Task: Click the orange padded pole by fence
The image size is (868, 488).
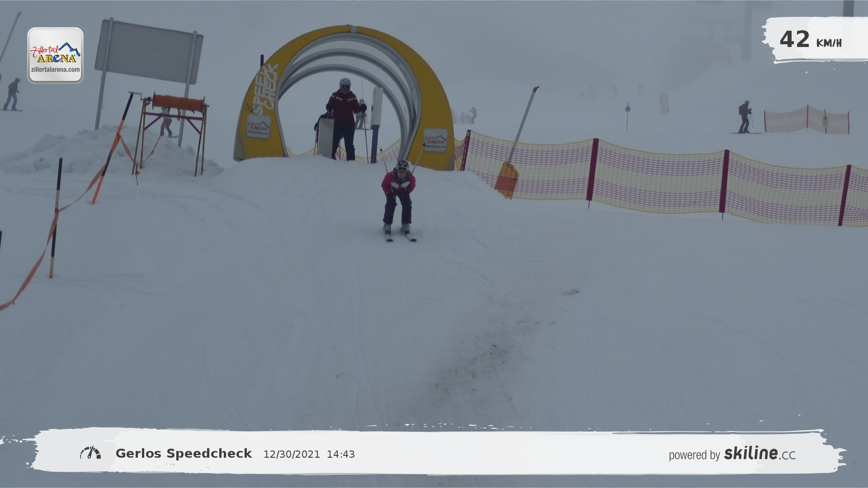Action: [x=507, y=180]
